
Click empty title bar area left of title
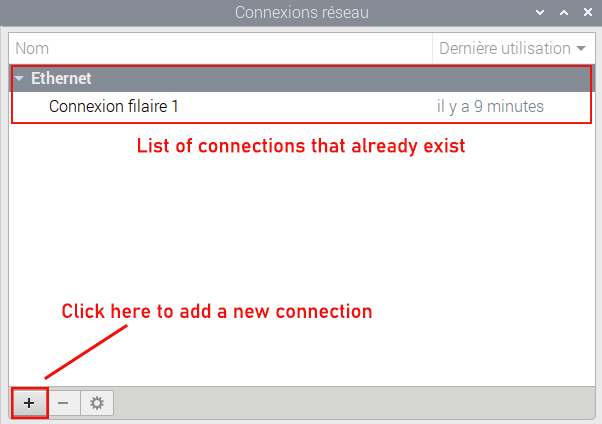click(x=100, y=13)
